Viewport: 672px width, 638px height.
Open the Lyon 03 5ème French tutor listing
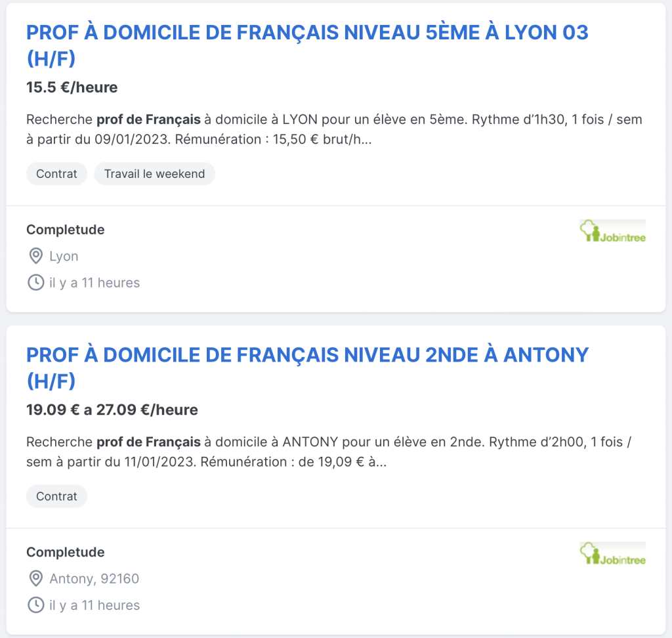click(307, 45)
